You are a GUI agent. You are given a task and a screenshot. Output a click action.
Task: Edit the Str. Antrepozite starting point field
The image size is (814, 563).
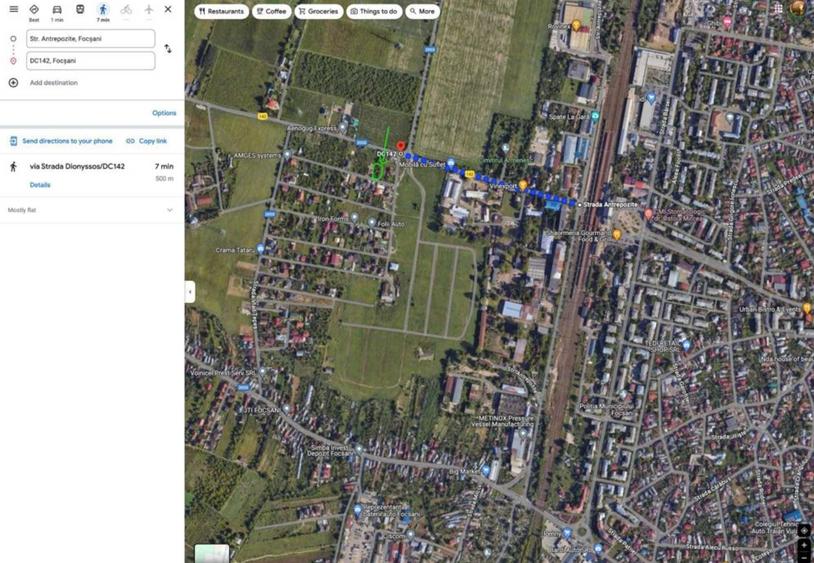pyautogui.click(x=91, y=39)
